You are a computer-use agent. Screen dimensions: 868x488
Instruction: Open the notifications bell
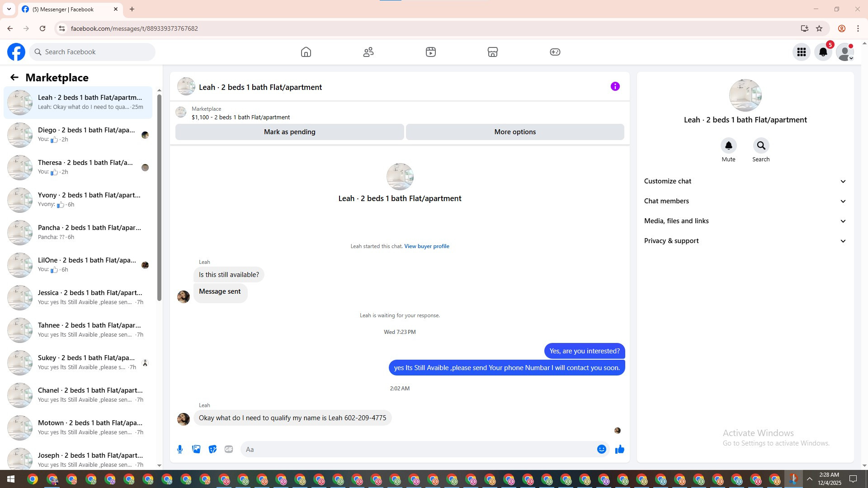[x=823, y=52]
